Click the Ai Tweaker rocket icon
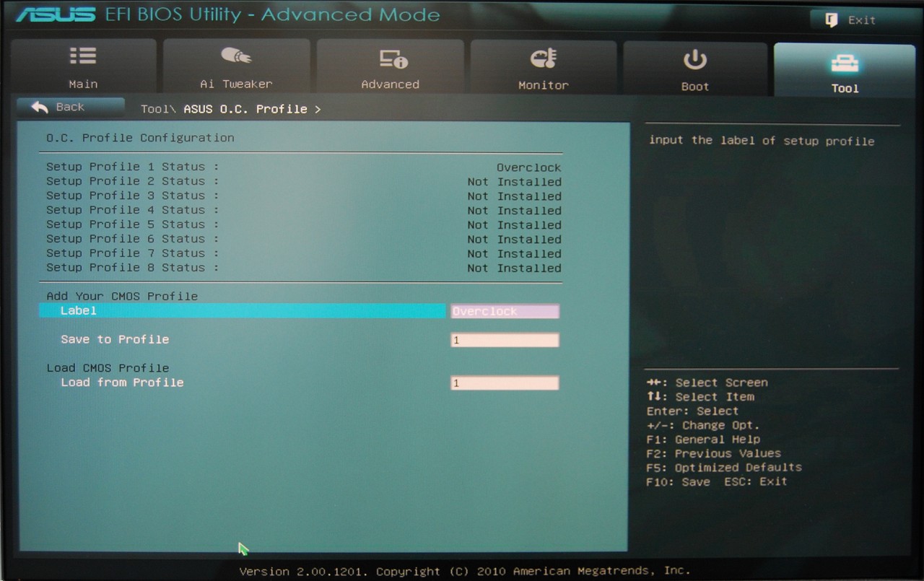Image resolution: width=924 pixels, height=581 pixels. [x=235, y=56]
